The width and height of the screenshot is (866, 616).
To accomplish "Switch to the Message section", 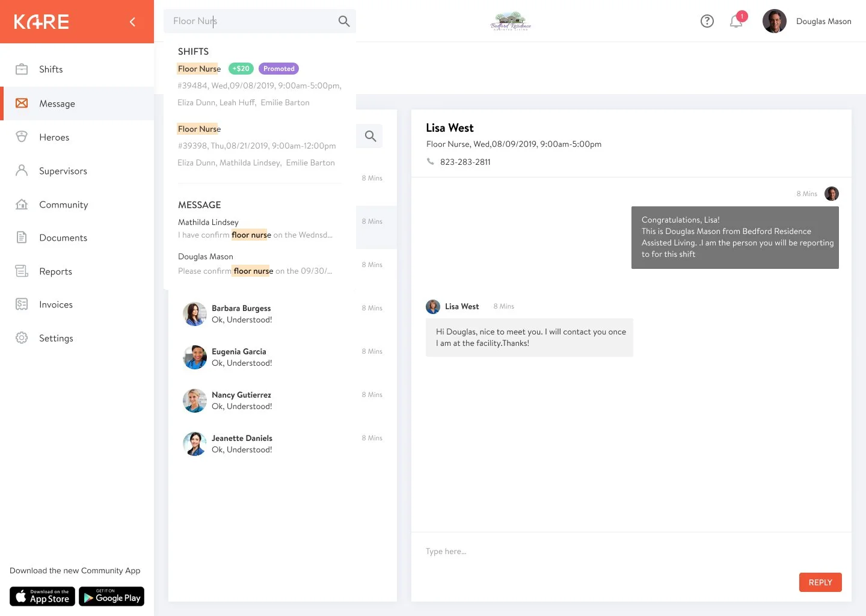I will 57,103.
